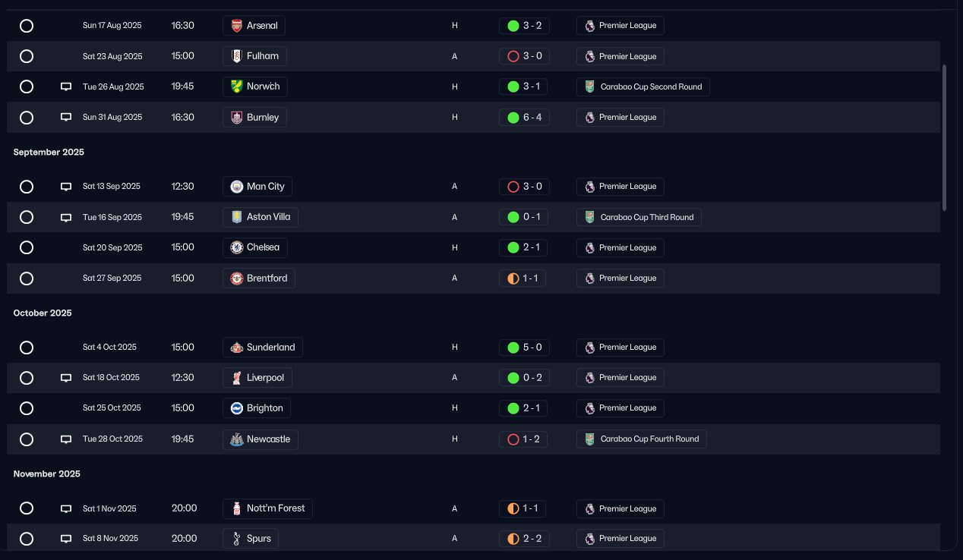Open the Premier League tag on Sunderland row
Image resolution: width=963 pixels, height=560 pixels.
point(620,348)
